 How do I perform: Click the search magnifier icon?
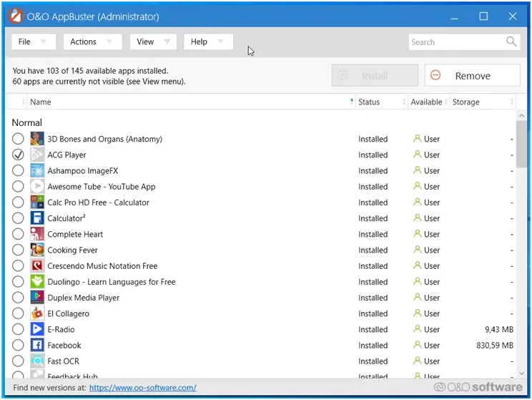511,42
